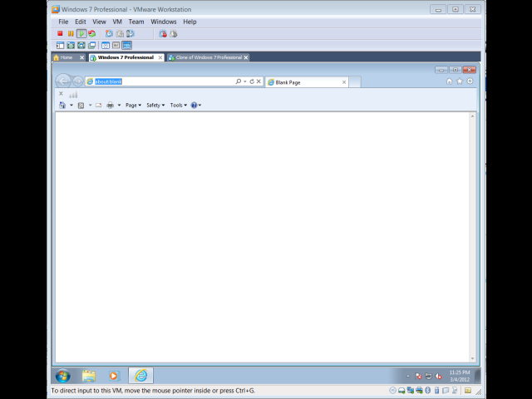The image size is (532, 399).
Task: Close the Blank Page browser tab
Action: pos(344,82)
